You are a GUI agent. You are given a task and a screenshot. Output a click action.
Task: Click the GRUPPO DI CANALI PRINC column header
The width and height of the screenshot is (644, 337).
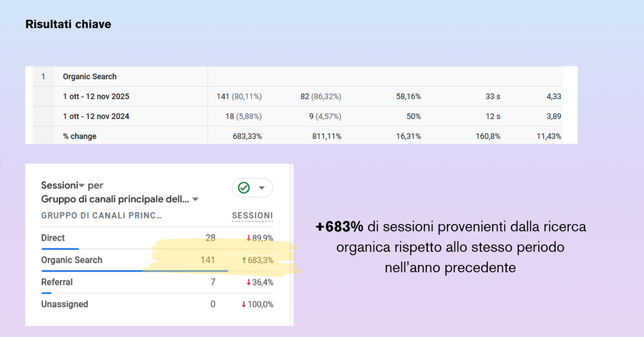101,216
